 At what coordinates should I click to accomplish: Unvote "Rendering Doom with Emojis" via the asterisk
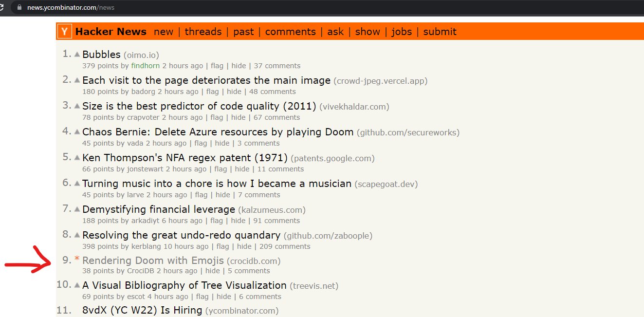click(x=76, y=260)
